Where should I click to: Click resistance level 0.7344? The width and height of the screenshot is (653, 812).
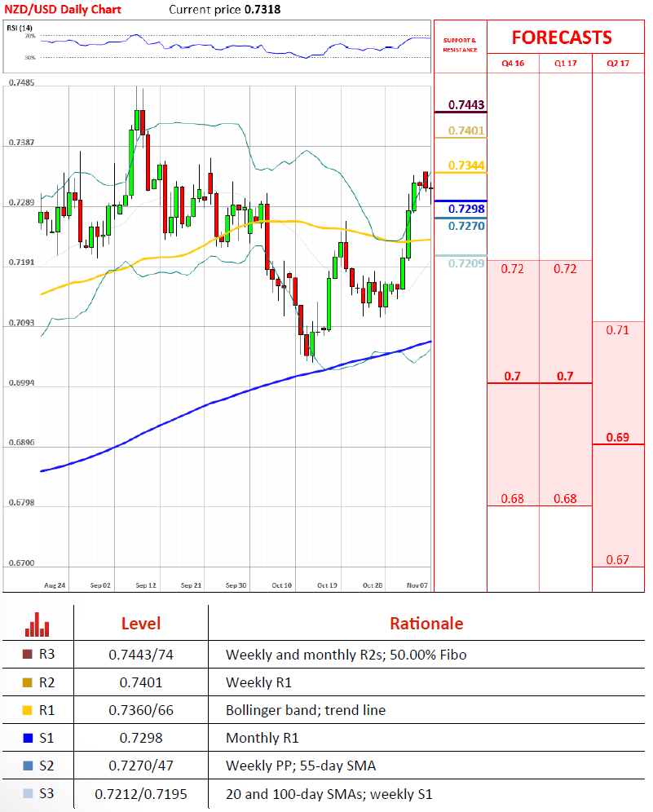click(x=466, y=165)
